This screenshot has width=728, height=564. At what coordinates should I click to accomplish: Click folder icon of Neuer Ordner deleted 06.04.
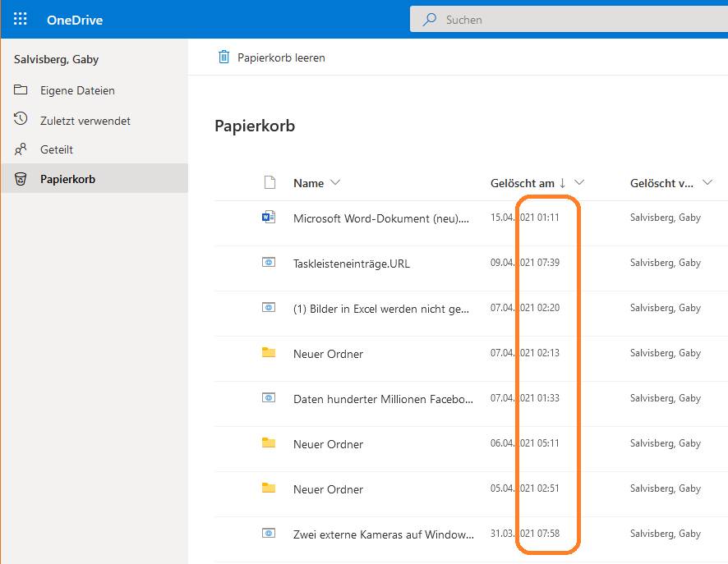[268, 443]
